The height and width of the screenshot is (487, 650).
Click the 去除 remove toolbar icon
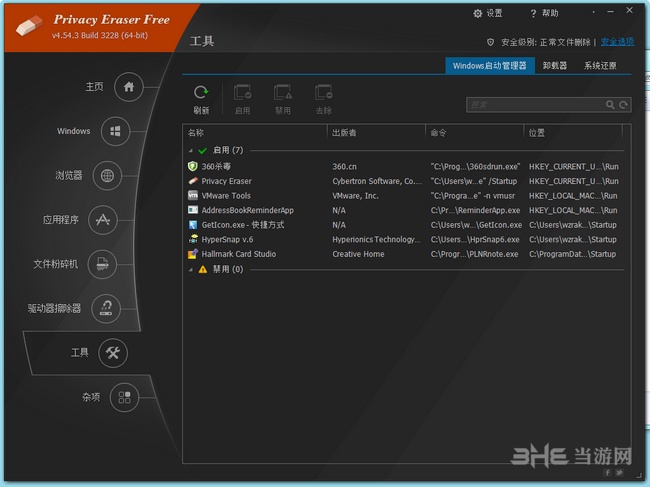(x=323, y=92)
